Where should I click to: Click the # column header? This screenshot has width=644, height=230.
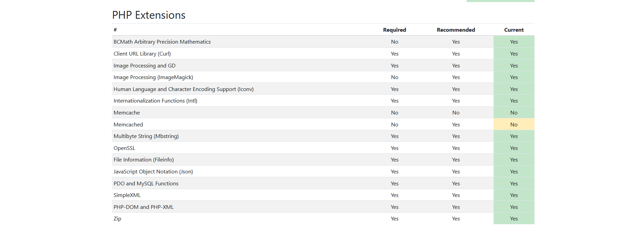[x=115, y=30]
